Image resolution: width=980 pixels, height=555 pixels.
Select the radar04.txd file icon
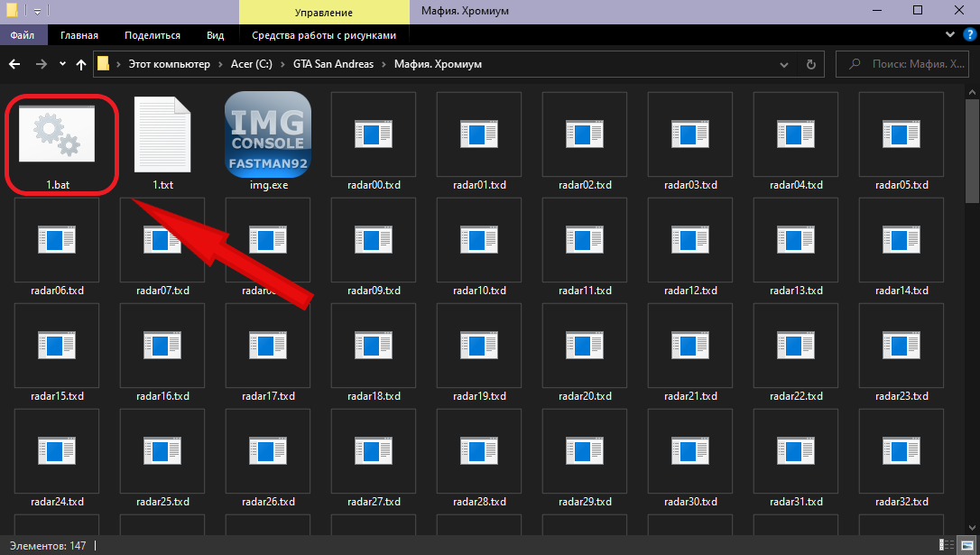coord(796,134)
